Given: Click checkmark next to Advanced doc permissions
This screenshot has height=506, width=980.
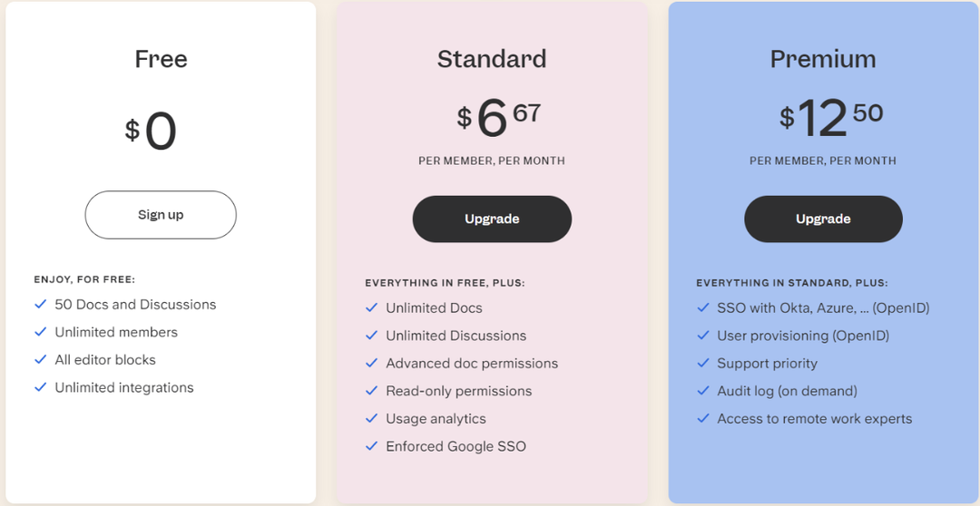Looking at the screenshot, I should (x=372, y=363).
